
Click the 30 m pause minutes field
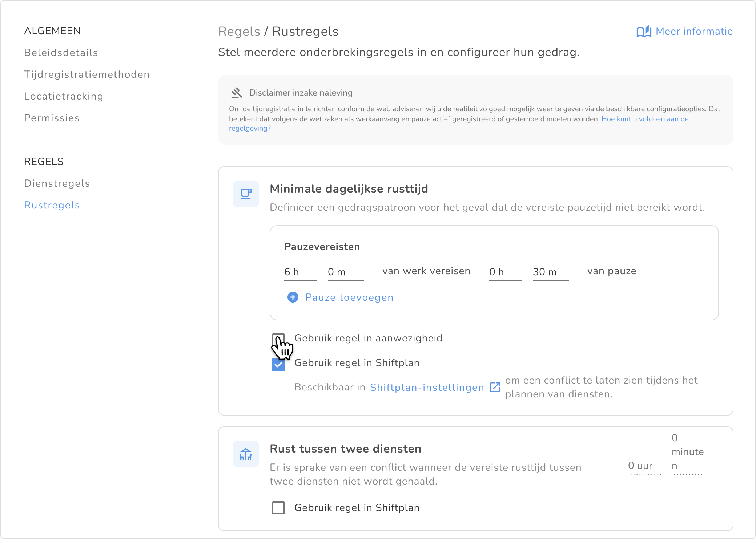550,272
